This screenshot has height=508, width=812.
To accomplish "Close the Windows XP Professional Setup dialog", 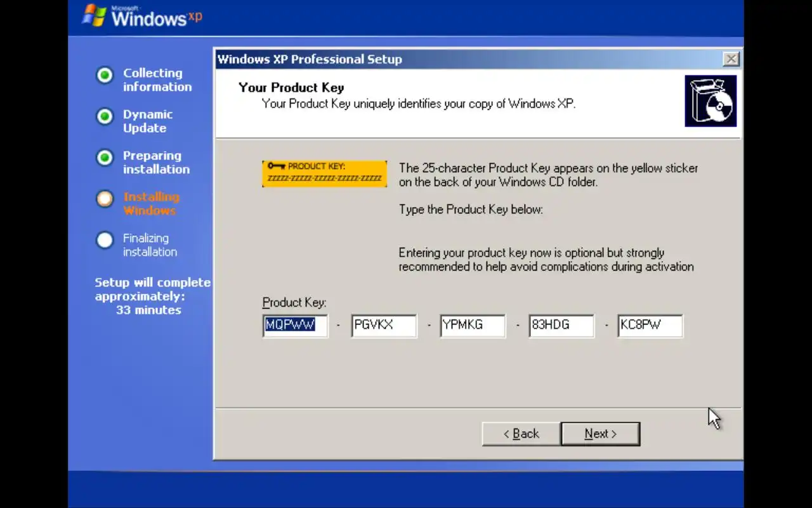I will point(731,59).
